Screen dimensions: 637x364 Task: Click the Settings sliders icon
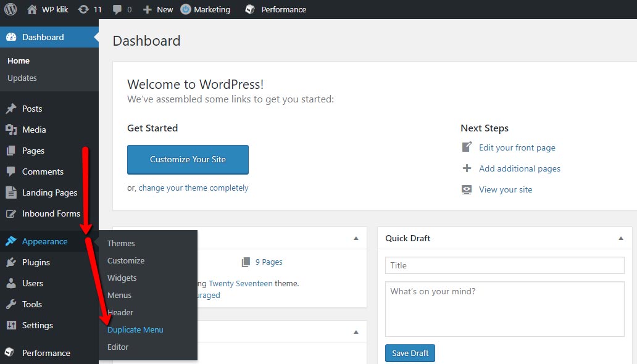[11, 325]
